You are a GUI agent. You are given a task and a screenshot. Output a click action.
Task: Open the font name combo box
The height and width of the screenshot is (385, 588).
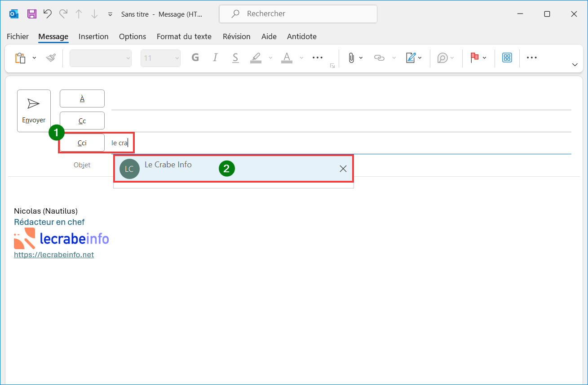[101, 58]
